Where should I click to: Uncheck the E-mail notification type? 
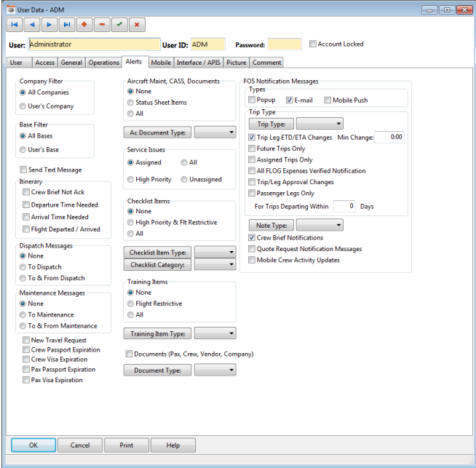click(x=289, y=100)
